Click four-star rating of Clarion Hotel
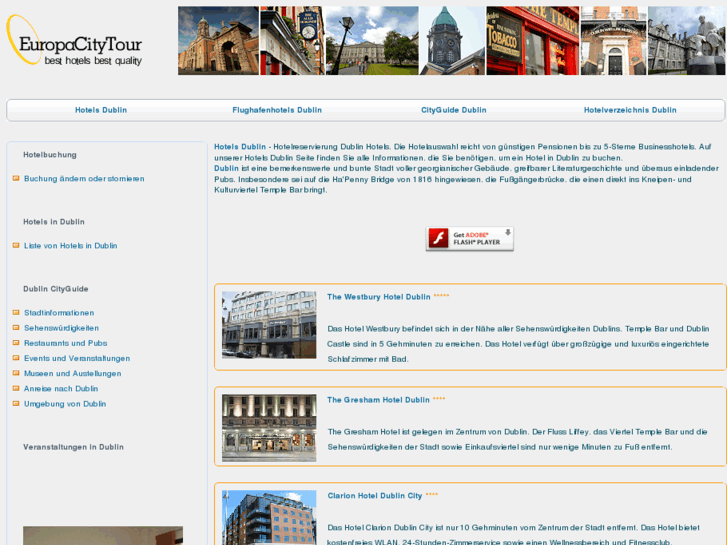 432,494
